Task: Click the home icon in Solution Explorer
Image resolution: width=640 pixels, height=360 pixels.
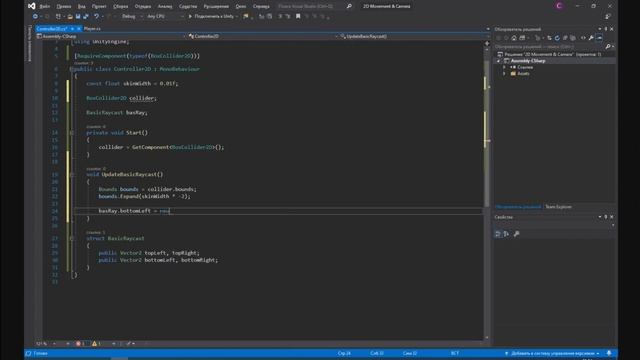Action: (x=514, y=38)
